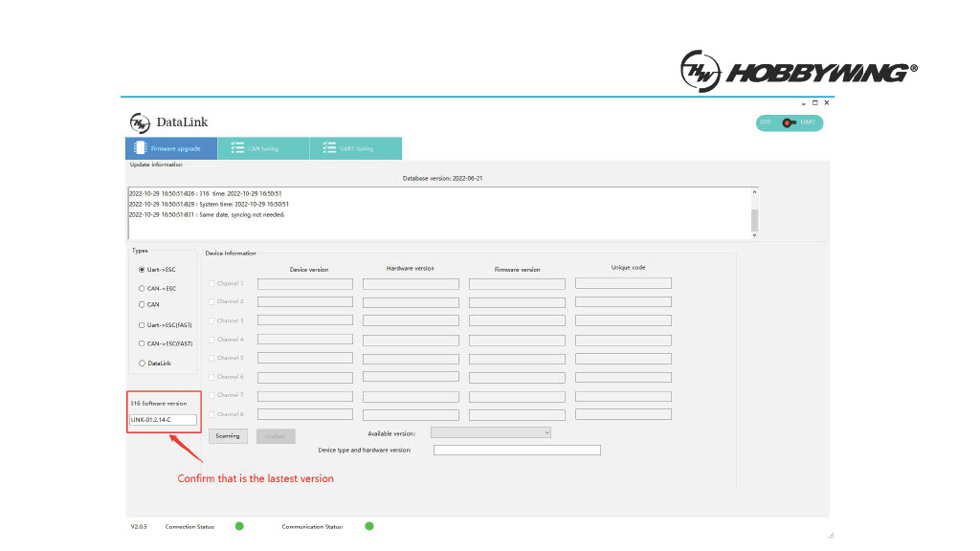Click the DataLink HW logo icon

pyautogui.click(x=140, y=122)
